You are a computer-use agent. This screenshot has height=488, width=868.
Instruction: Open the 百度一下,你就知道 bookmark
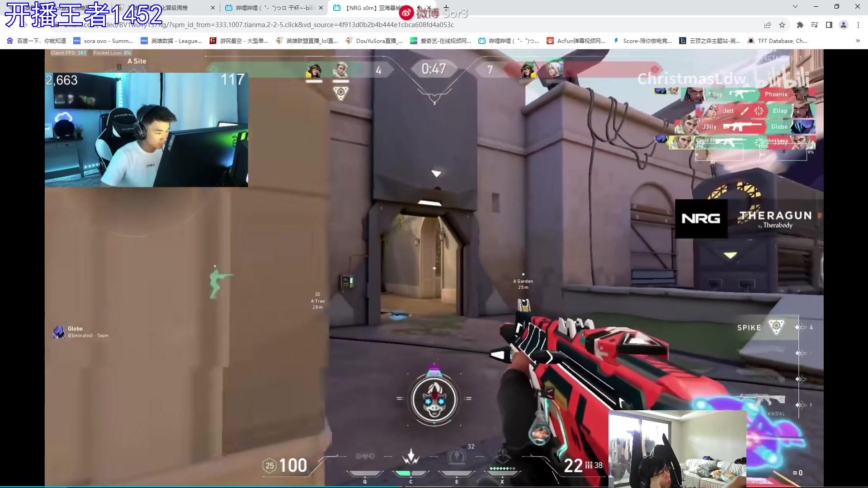(36, 41)
